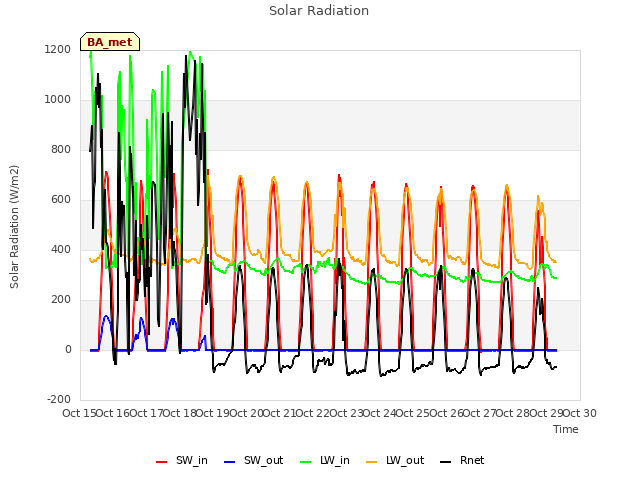
Task: Click the 600 y-axis tick label
Action: click(61, 200)
